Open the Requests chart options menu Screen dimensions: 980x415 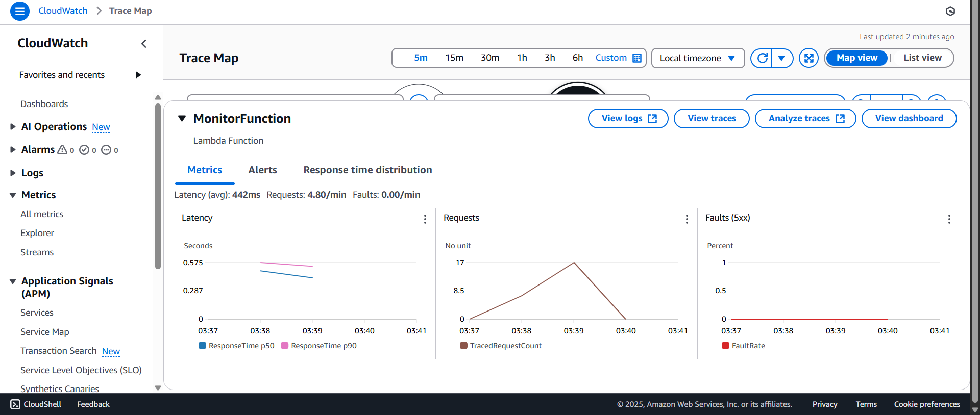[x=687, y=219]
